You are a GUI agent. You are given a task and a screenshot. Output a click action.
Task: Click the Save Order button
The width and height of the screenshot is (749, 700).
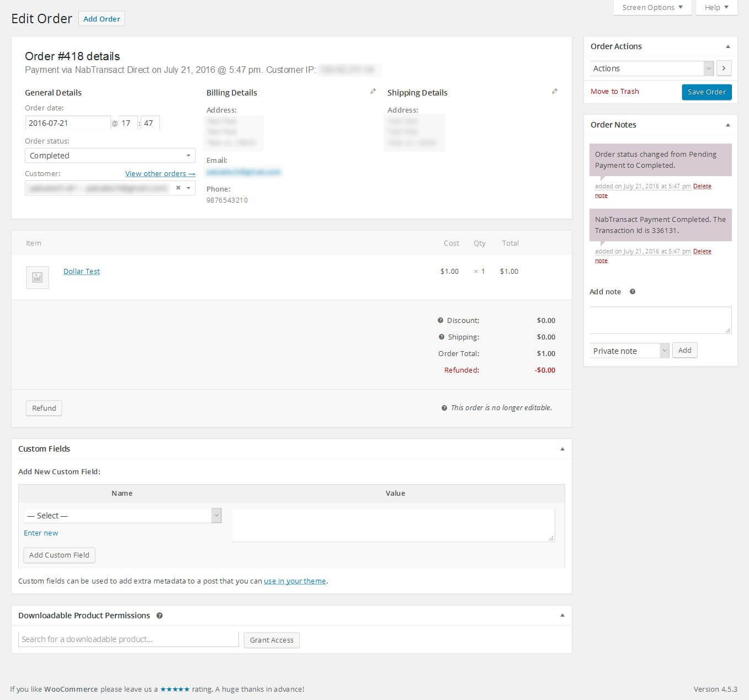pyautogui.click(x=706, y=92)
